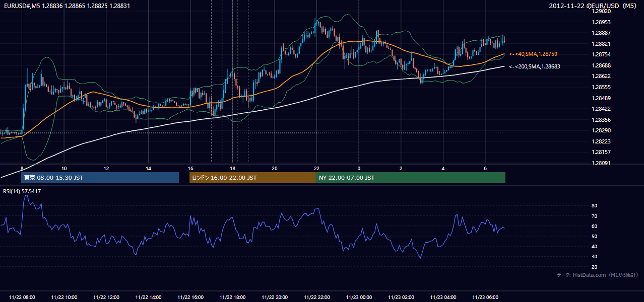Click the RSI scale value 50
This screenshot has width=644, height=302.
click(x=594, y=236)
